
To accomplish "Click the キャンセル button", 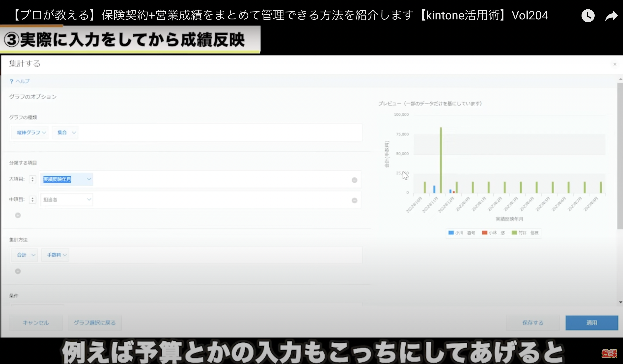I will click(36, 323).
